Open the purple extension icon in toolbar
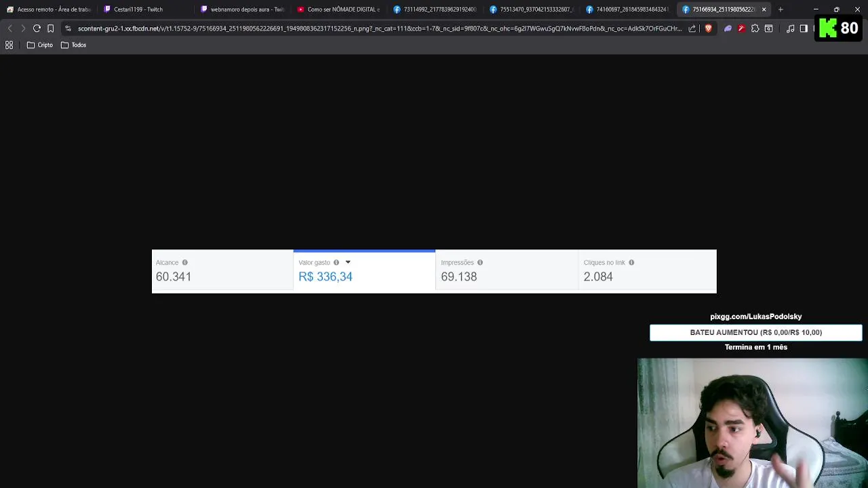This screenshot has width=868, height=488. pos(728,28)
